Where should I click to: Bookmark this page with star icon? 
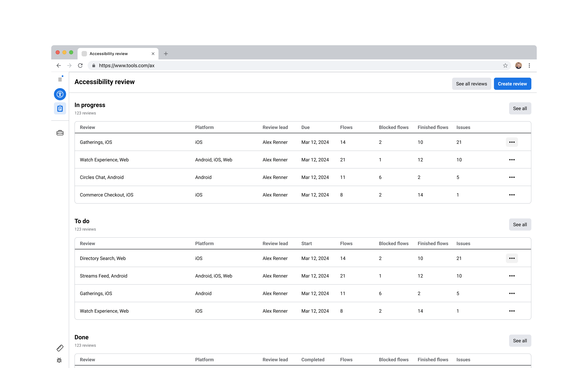505,65
